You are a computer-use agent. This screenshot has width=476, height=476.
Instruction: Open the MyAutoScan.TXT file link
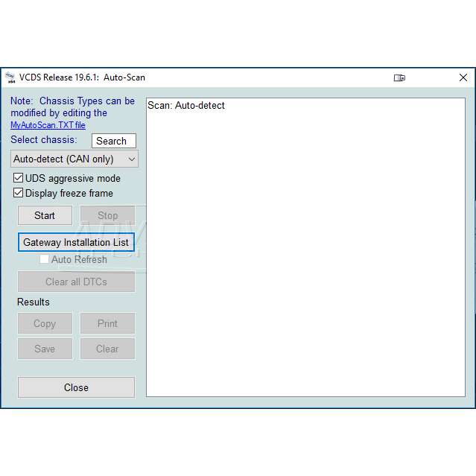click(48, 125)
